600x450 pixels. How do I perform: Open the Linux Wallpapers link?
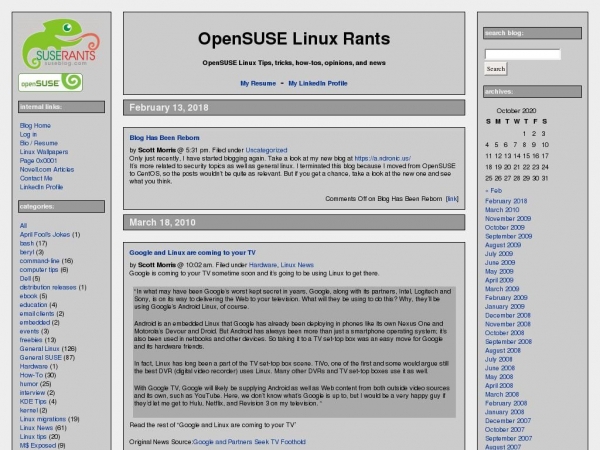pos(44,152)
